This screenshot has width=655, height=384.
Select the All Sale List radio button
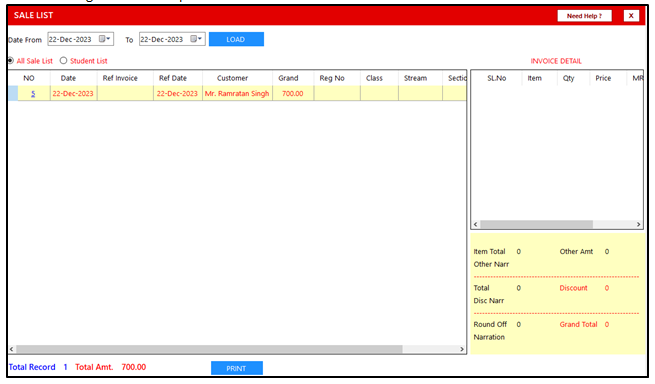pos(10,61)
